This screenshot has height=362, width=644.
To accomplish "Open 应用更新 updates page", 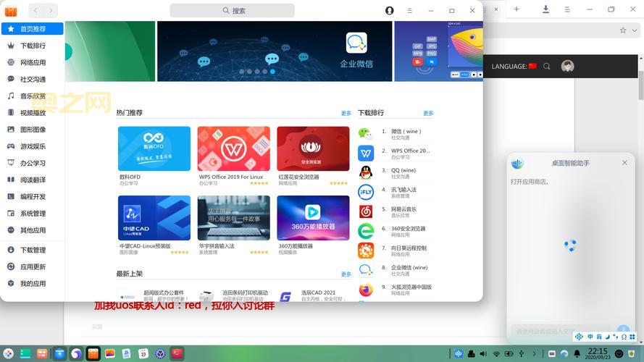I will coord(33,266).
